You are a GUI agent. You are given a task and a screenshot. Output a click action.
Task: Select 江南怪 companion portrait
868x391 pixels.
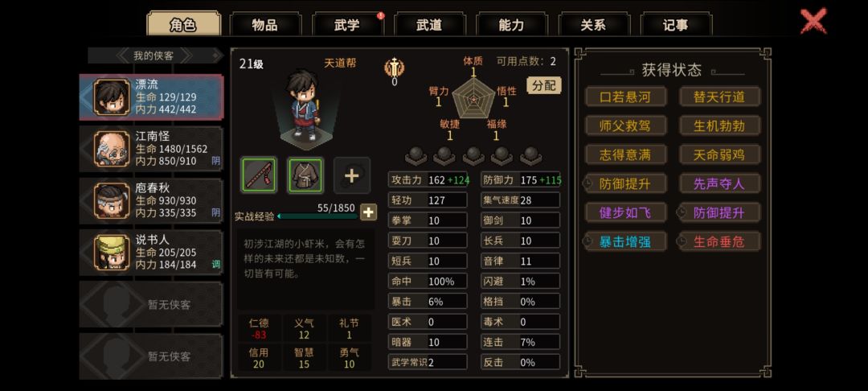pos(112,148)
